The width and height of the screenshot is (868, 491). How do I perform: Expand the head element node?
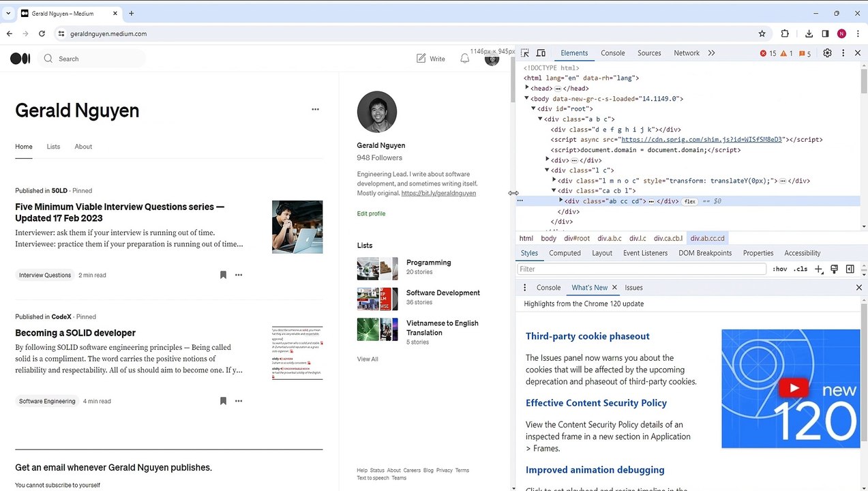click(x=527, y=88)
